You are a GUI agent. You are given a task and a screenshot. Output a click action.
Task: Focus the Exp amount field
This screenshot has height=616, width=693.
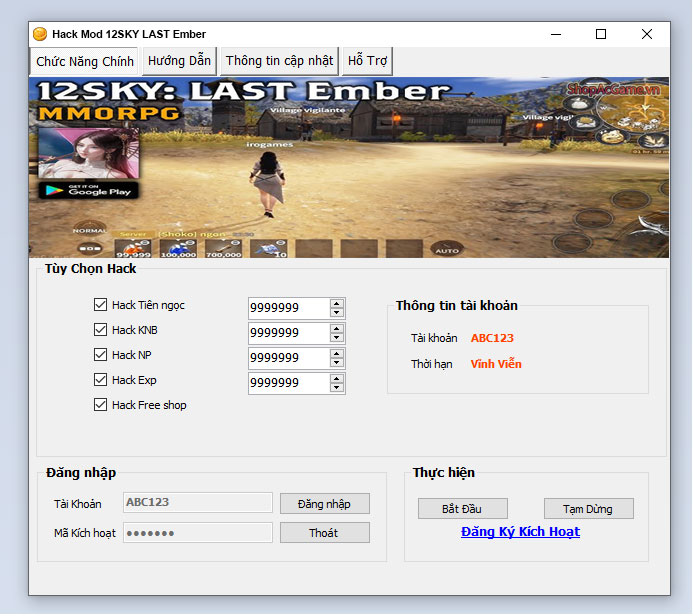(289, 383)
